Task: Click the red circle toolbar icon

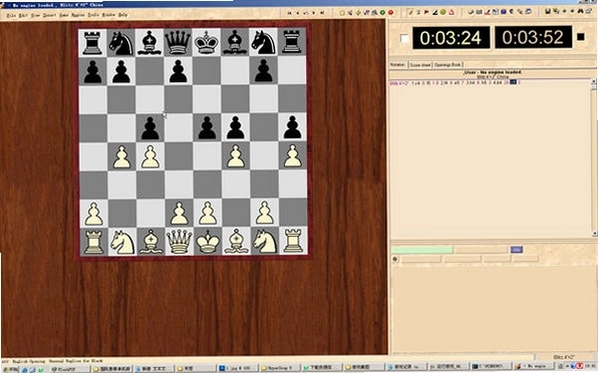Action: pyautogui.click(x=391, y=13)
